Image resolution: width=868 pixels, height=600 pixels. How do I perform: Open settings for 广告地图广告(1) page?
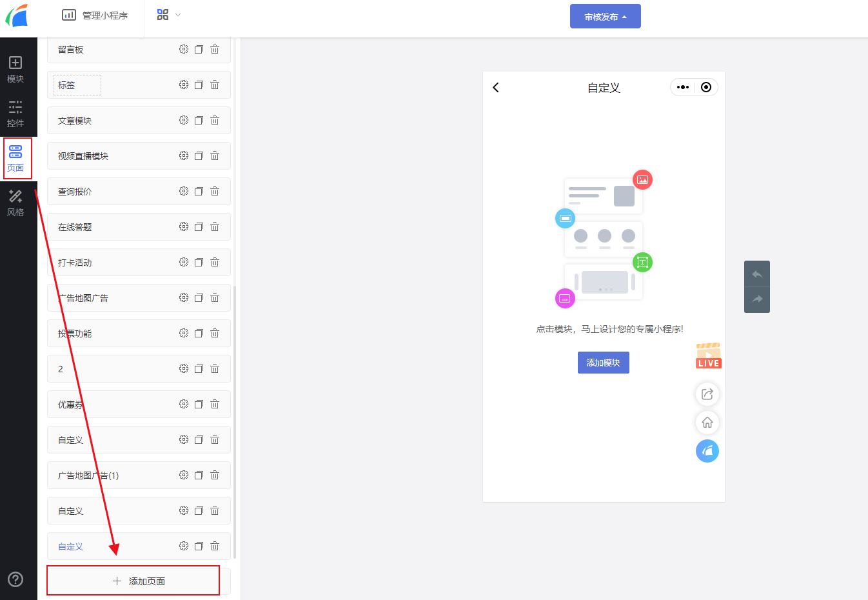pos(184,475)
